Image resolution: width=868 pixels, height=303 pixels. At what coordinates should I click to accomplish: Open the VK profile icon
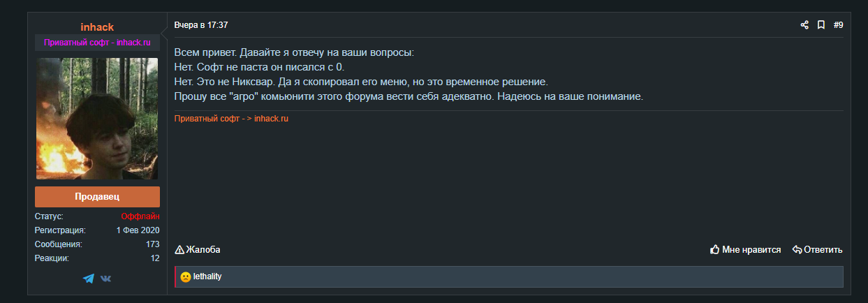click(105, 279)
